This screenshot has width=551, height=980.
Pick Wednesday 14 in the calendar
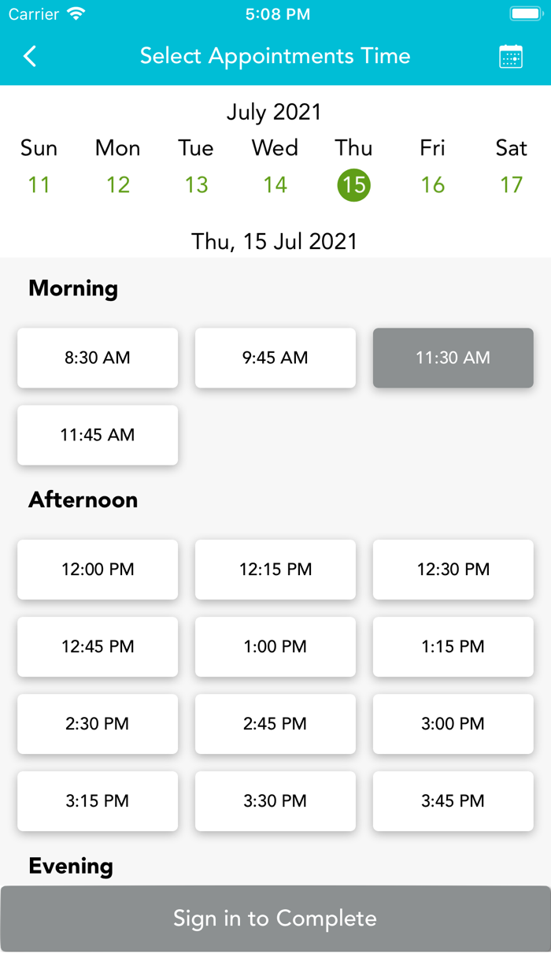(275, 184)
